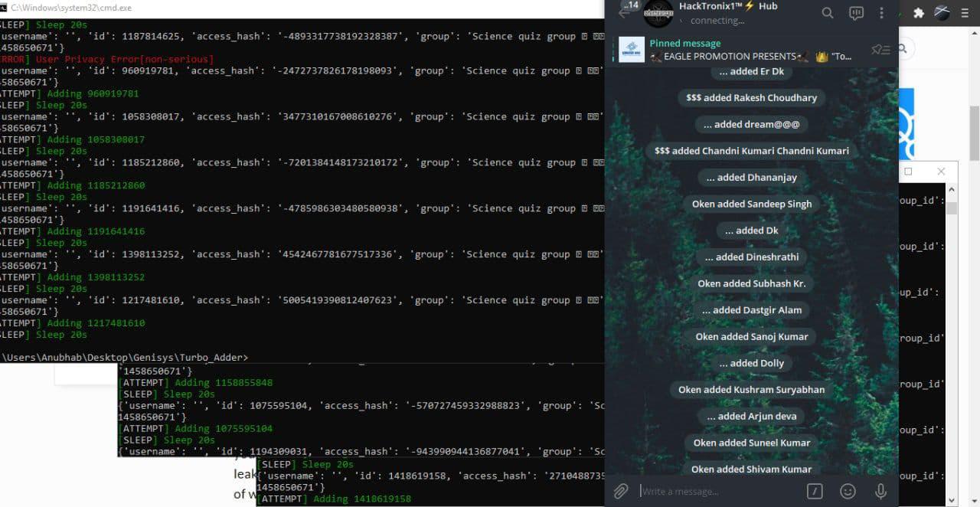Open the HackTronix1 Hub group avatar
Viewport: 980px width, 507px height.
tap(658, 15)
